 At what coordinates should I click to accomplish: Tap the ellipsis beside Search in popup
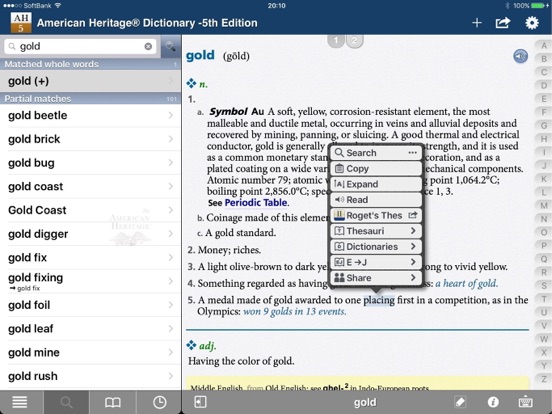413,153
